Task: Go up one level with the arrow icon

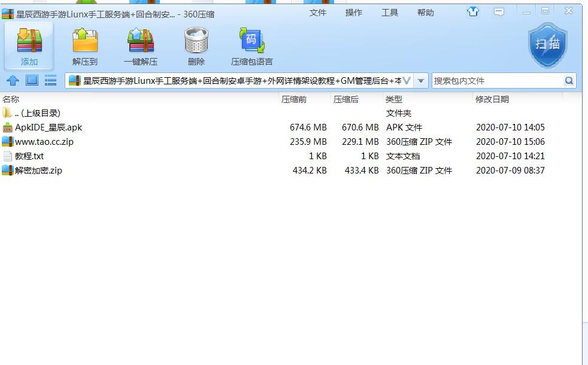Action: pyautogui.click(x=13, y=81)
